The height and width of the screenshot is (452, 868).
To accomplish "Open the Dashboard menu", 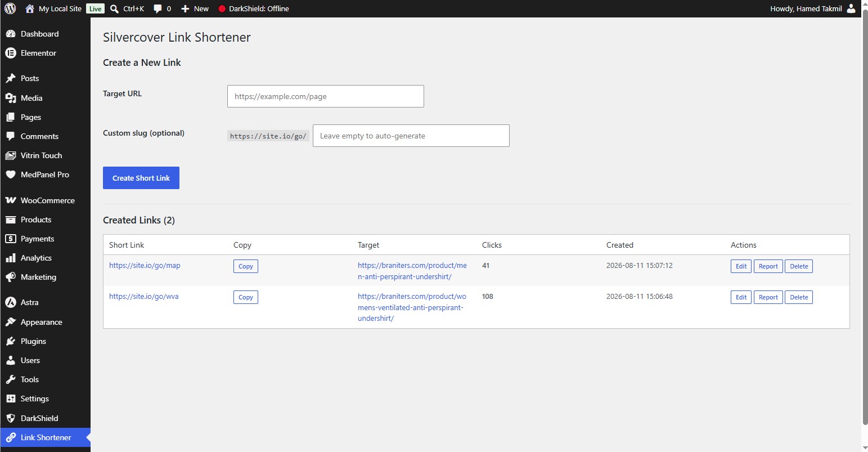I will (x=45, y=34).
